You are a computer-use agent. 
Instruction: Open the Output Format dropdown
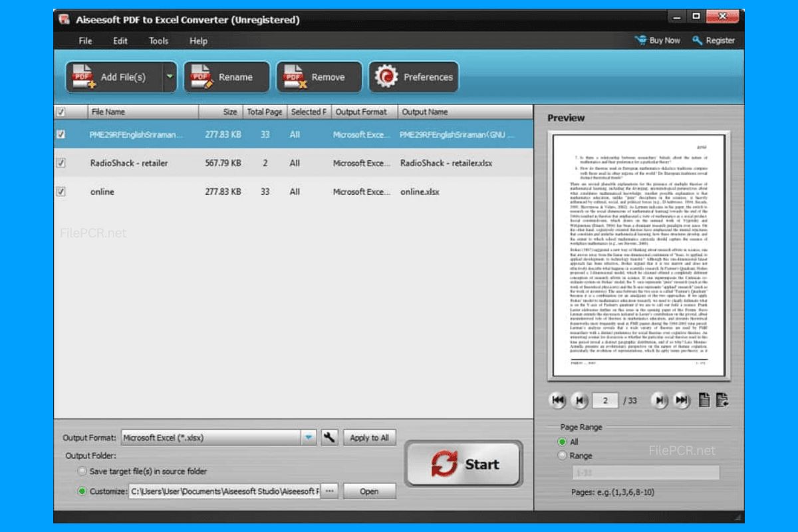(x=309, y=438)
